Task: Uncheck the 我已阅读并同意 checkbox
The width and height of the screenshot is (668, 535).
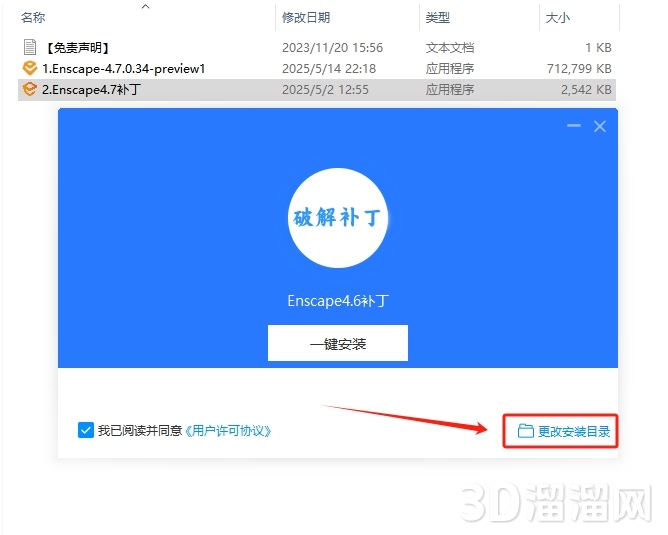Action: click(x=86, y=430)
